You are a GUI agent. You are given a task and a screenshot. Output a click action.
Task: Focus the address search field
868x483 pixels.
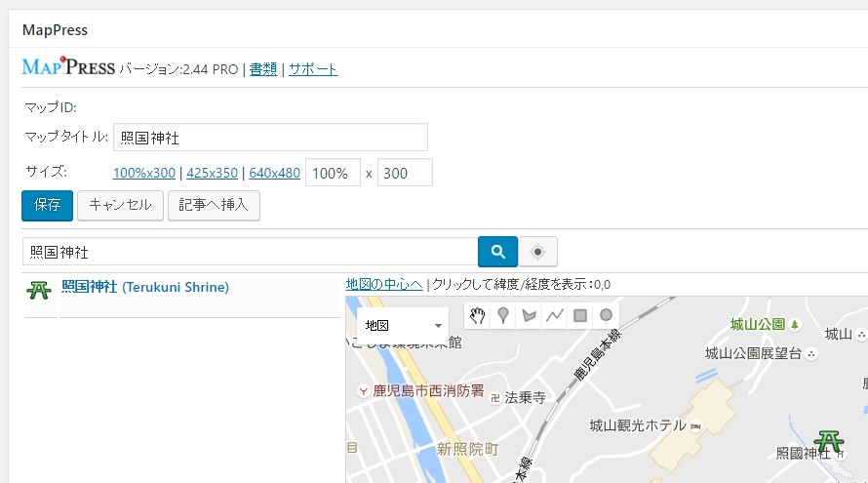251,252
